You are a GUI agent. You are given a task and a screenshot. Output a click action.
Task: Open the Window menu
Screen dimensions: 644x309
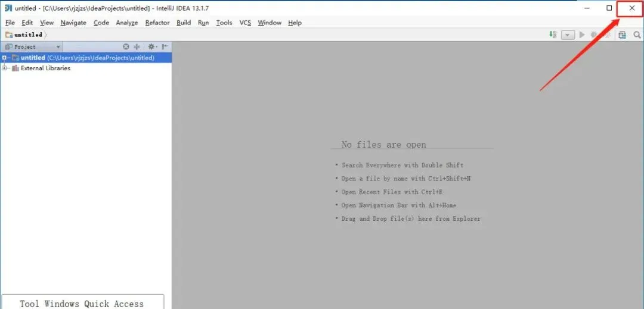270,23
